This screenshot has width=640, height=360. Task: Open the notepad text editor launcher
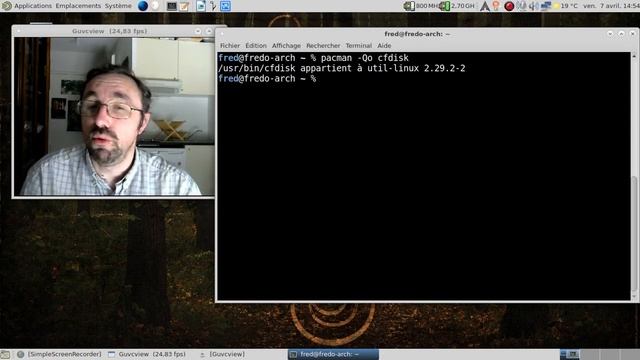pyautogui.click(x=184, y=6)
